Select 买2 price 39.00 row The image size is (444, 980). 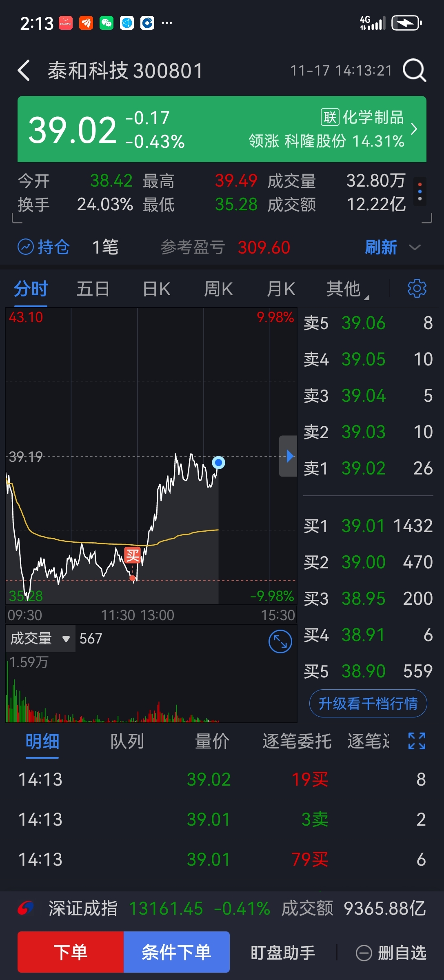tap(368, 562)
